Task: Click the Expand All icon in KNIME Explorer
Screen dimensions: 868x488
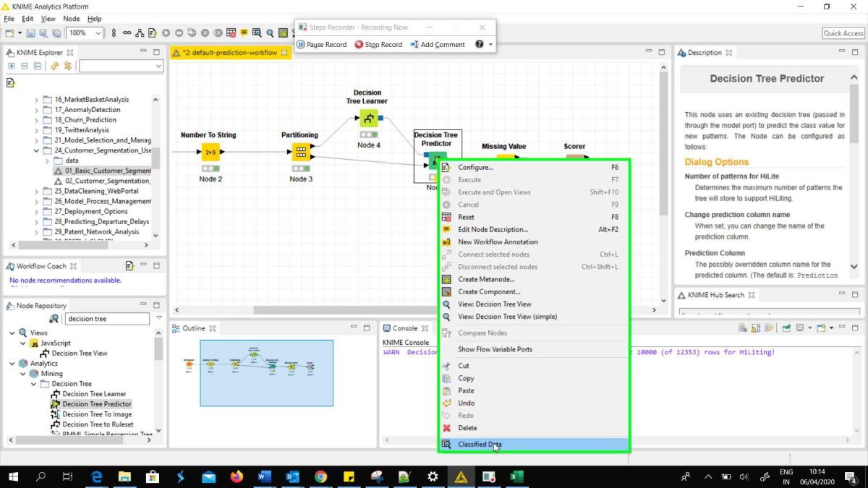Action: [11, 66]
